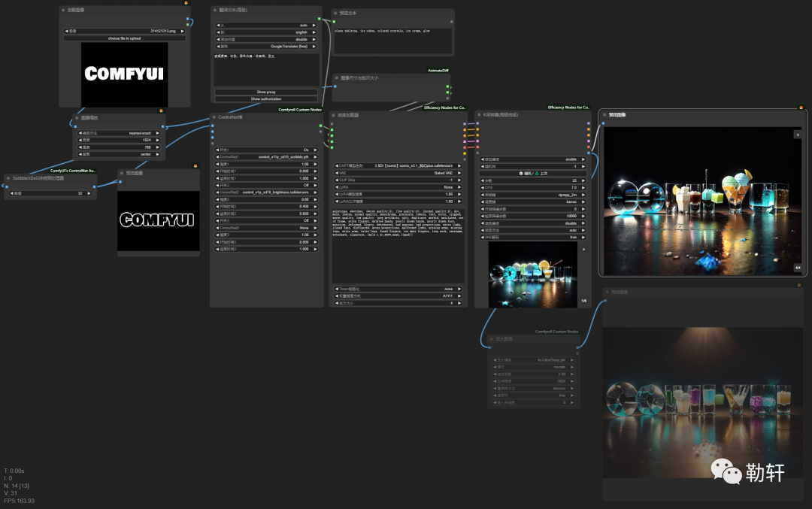Click the fox badge above the load image node

186,2
